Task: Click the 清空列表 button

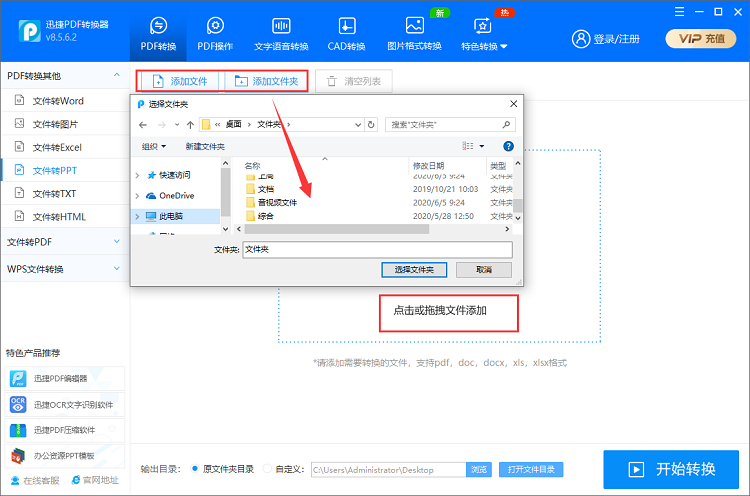Action: (x=354, y=81)
